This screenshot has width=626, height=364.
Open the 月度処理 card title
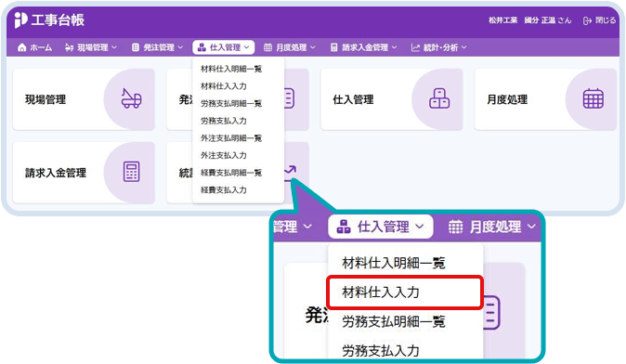507,99
